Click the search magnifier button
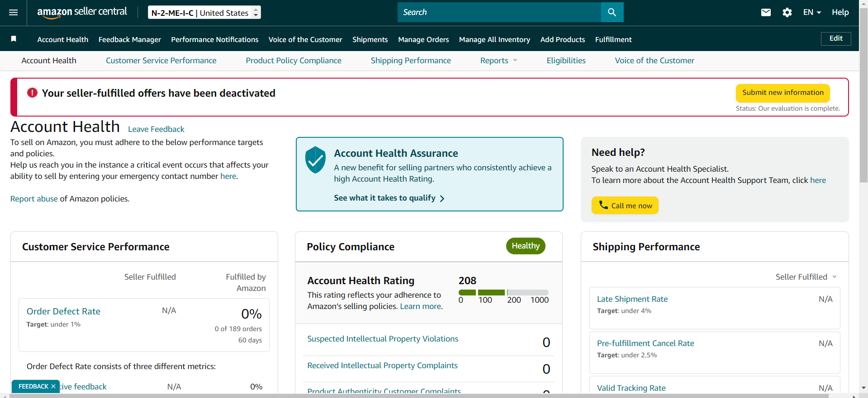This screenshot has height=398, width=868. 612,12
